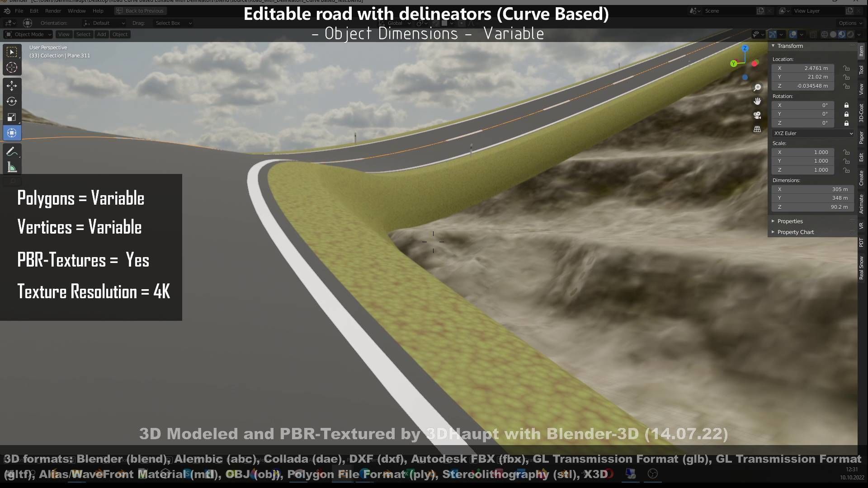Click the Dimensions Y 348 m field

[x=813, y=198]
